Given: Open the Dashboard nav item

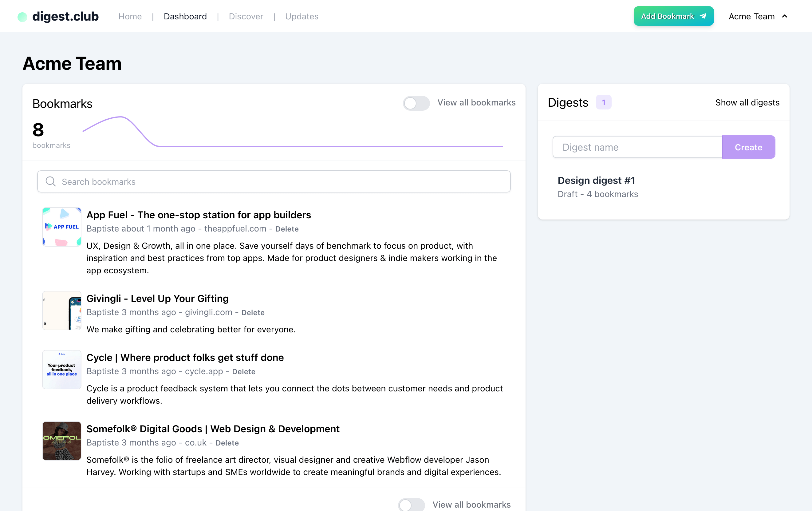Looking at the screenshot, I should pos(185,16).
